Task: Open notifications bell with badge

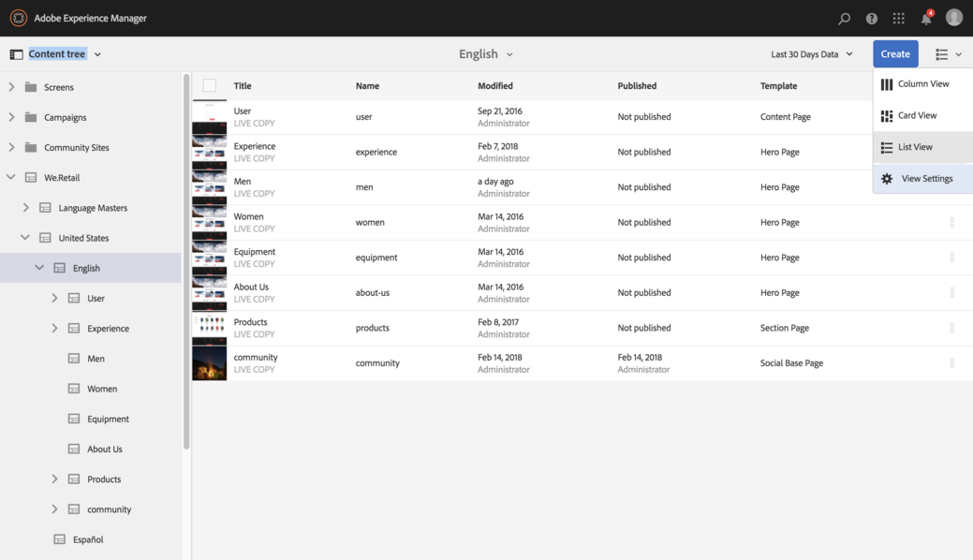Action: click(x=926, y=18)
